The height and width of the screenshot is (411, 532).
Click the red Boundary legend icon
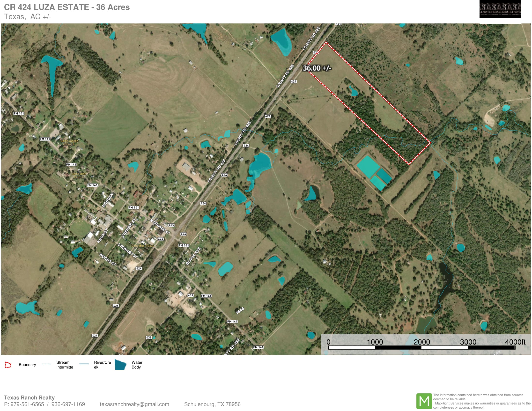[x=8, y=365]
